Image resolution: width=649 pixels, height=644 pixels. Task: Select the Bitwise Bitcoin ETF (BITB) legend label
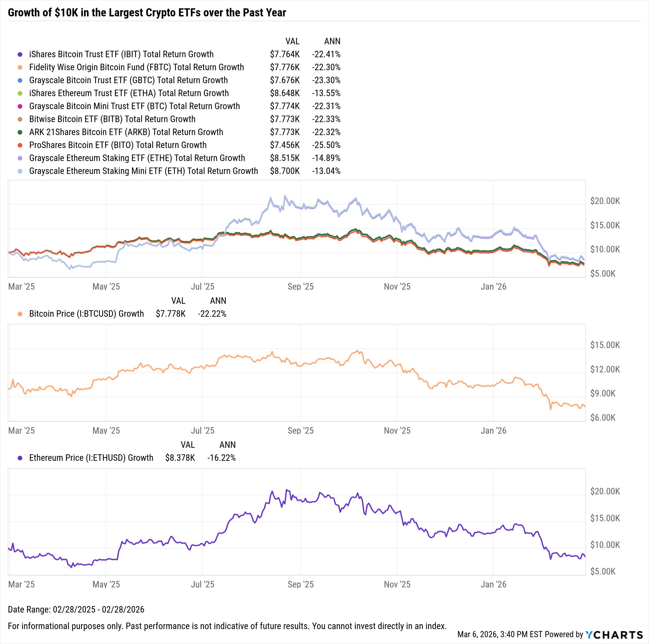click(x=112, y=119)
